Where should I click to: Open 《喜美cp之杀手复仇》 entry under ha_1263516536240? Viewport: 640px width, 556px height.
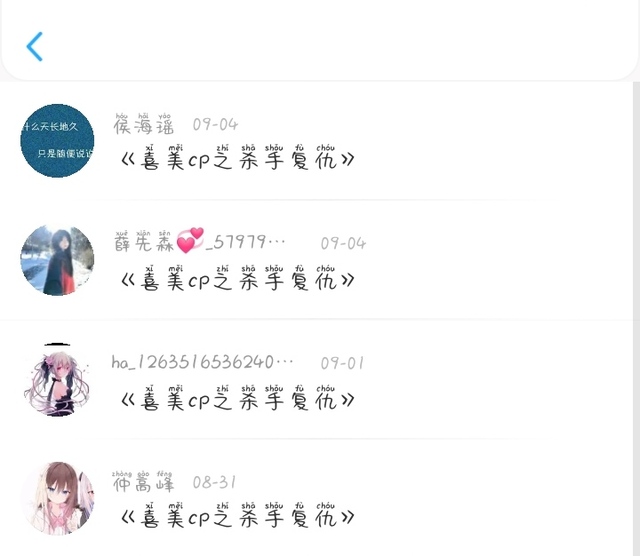238,398
